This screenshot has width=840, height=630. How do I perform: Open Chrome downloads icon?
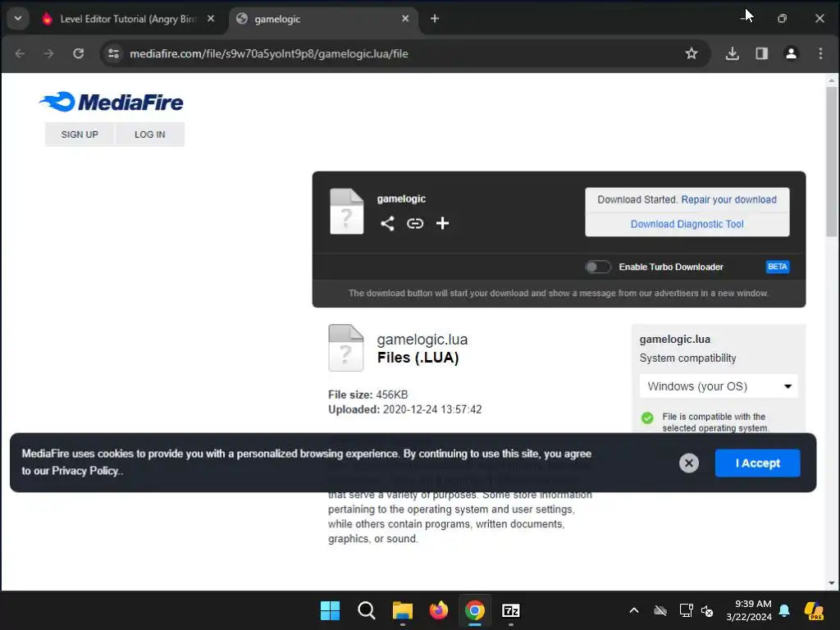point(733,53)
